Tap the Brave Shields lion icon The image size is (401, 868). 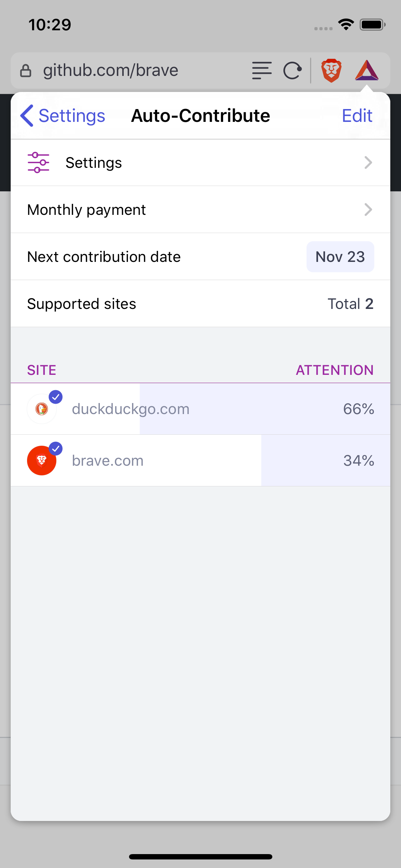click(x=331, y=71)
